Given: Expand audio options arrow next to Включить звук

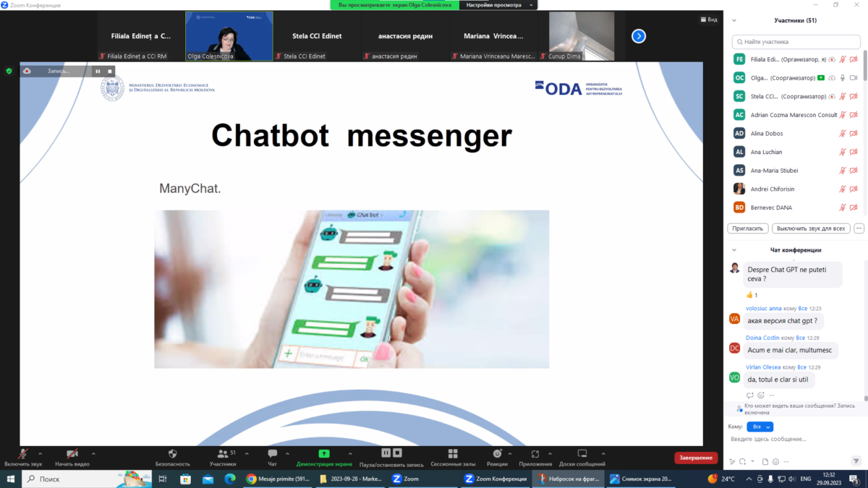Looking at the screenshot, I should coord(40,453).
